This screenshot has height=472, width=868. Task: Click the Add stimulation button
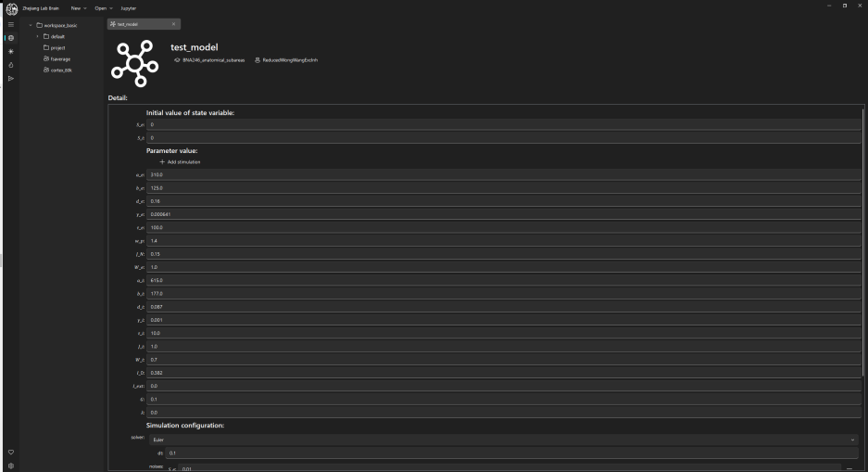(180, 161)
